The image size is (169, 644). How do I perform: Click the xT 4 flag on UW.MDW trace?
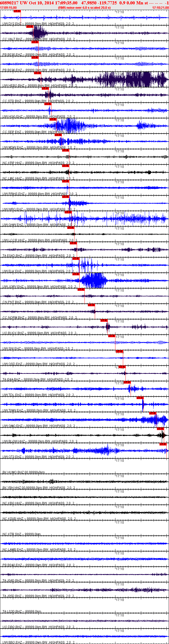click(58, 135)
